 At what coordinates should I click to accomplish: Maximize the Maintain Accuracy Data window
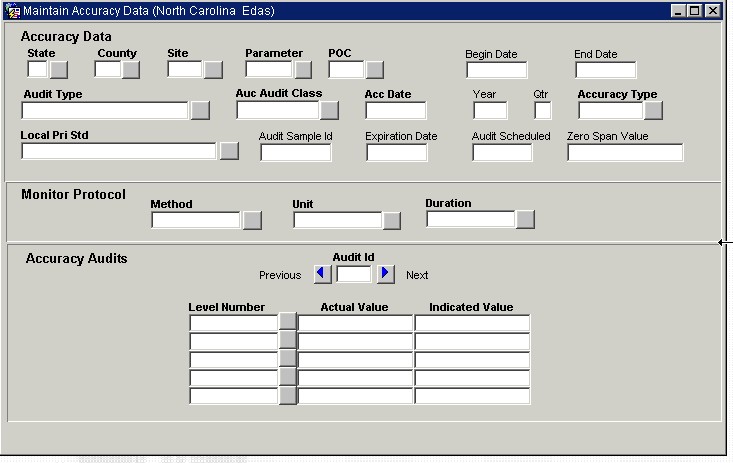[x=695, y=11]
